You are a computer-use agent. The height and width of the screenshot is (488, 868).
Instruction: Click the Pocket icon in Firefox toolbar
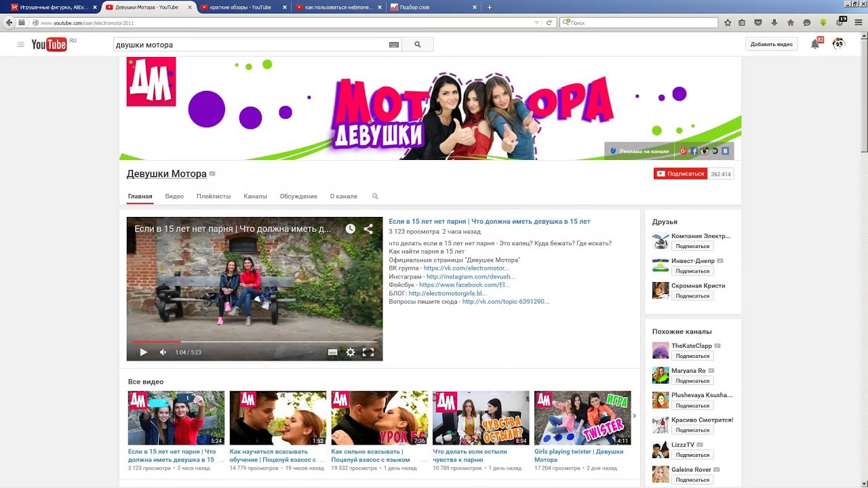758,22
